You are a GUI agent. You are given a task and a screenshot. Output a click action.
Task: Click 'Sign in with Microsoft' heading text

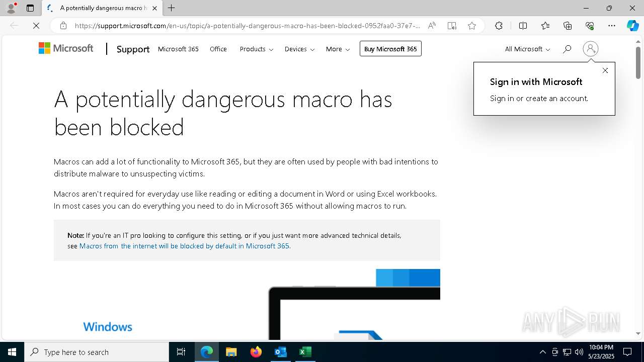(536, 82)
